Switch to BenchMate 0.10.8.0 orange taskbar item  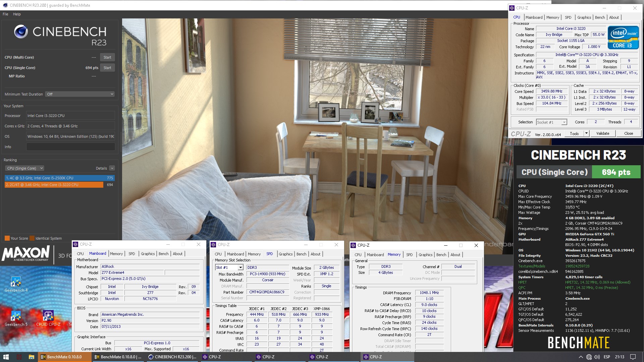65,357
